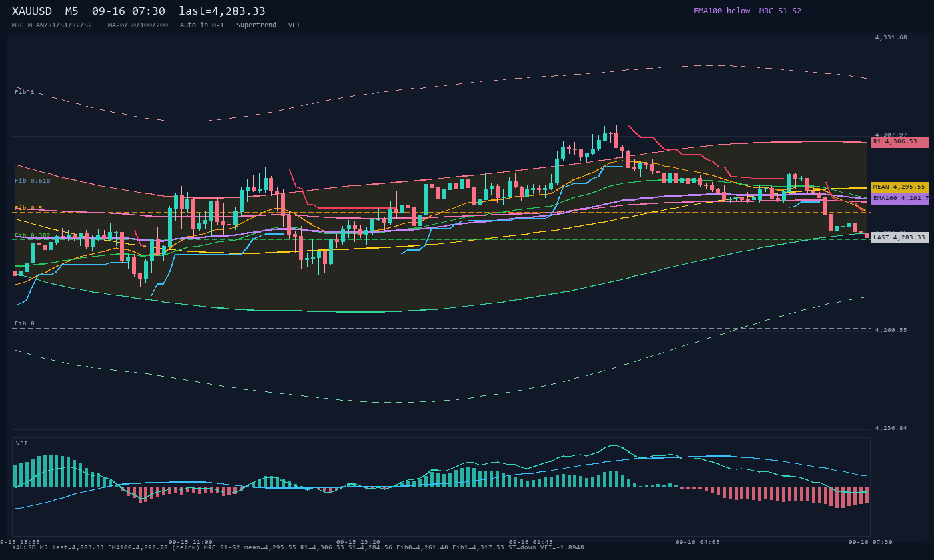Click the 09-15 23:20 time axis label
Screen dimensions: 934x560
click(358, 542)
